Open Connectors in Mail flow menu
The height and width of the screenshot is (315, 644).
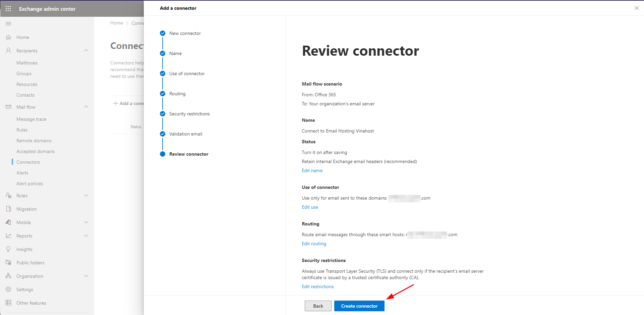click(28, 162)
